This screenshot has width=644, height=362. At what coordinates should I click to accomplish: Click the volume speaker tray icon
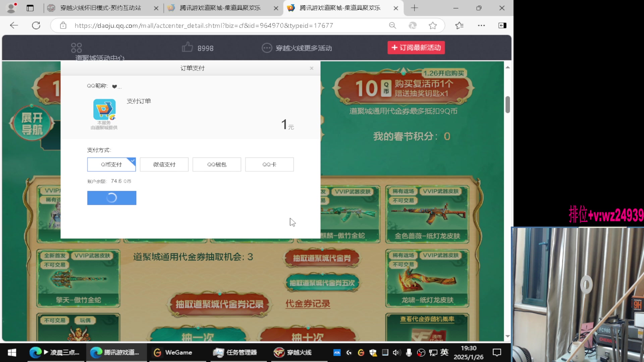tap(396, 353)
